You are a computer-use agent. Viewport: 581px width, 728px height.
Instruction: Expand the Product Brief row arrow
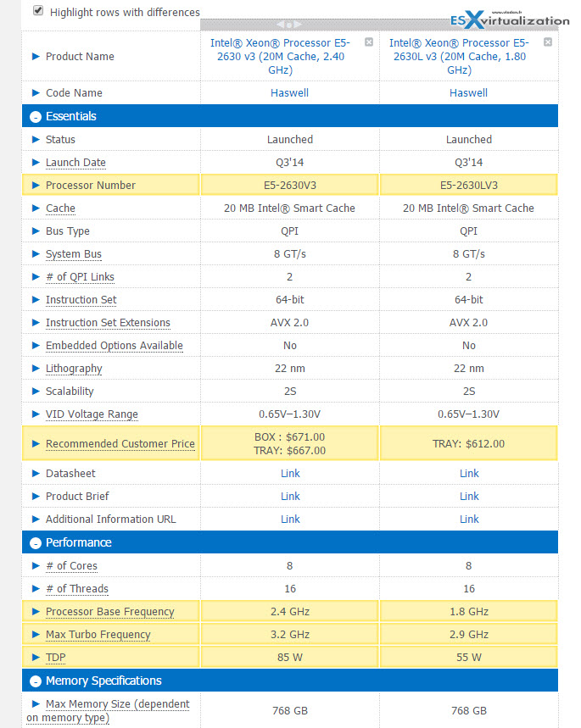tap(36, 497)
